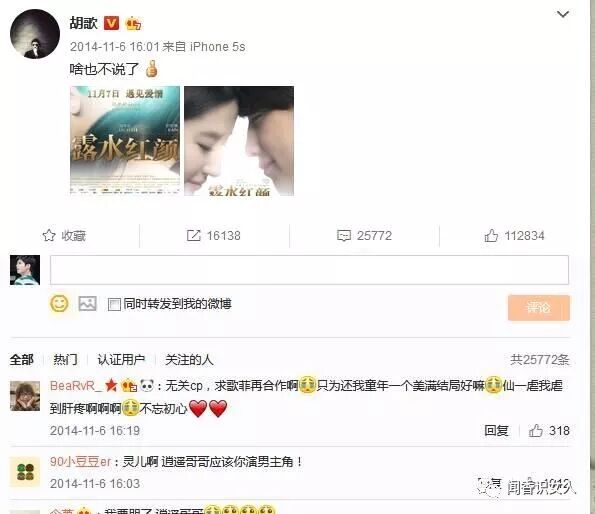Open the emoji smiley picker
This screenshot has height=514, width=595.
tap(59, 303)
